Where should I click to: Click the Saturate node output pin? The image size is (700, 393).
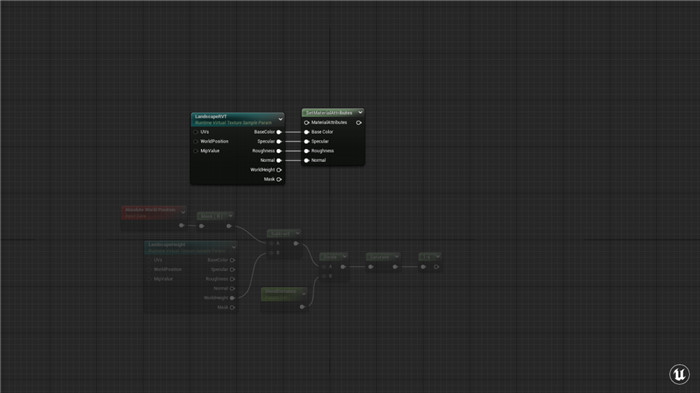tap(395, 267)
